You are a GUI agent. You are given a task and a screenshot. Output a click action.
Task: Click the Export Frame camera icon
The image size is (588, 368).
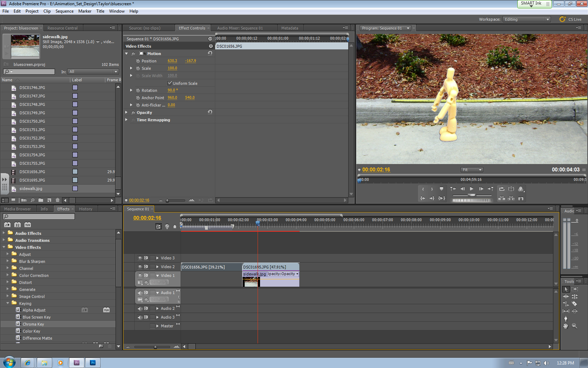coord(521,199)
